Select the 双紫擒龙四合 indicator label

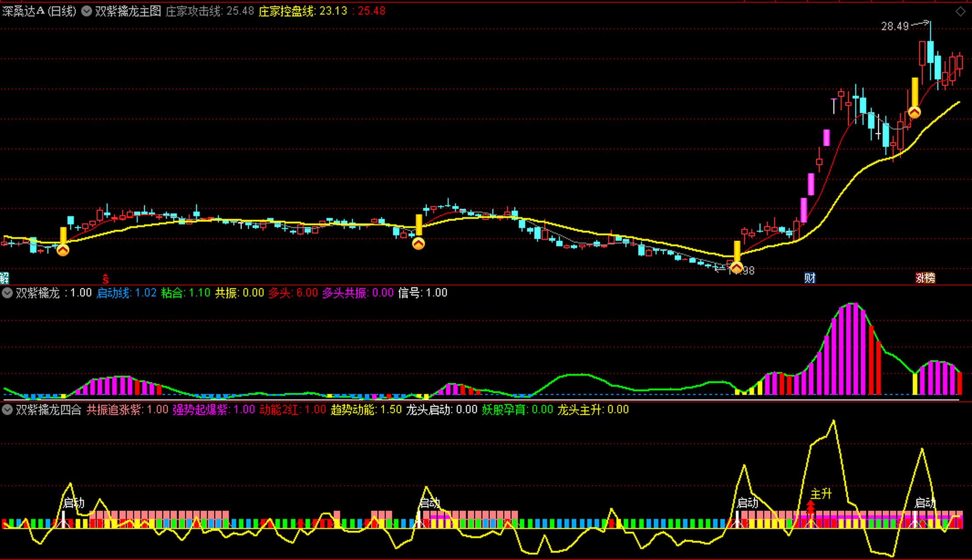point(49,409)
